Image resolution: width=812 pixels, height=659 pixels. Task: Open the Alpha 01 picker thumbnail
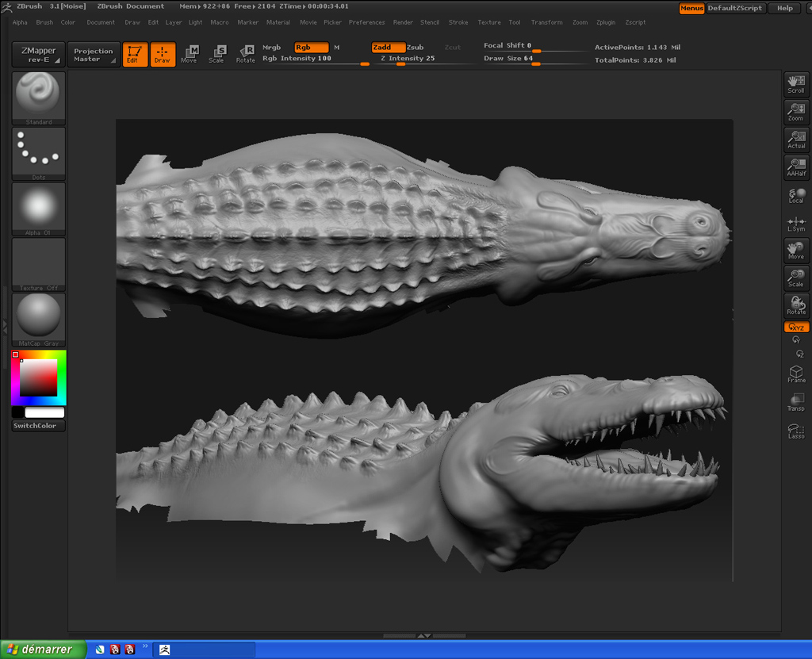tap(38, 209)
